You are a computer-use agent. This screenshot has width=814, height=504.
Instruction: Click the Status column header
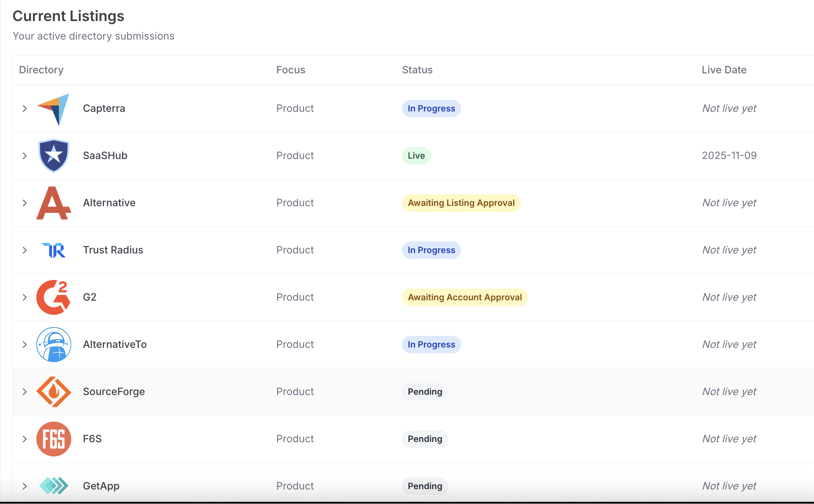click(417, 70)
